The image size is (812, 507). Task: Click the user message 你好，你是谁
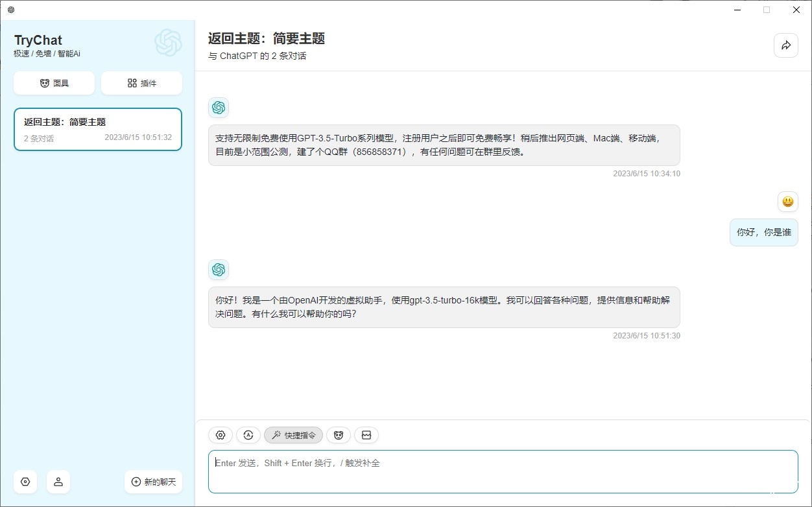point(764,232)
